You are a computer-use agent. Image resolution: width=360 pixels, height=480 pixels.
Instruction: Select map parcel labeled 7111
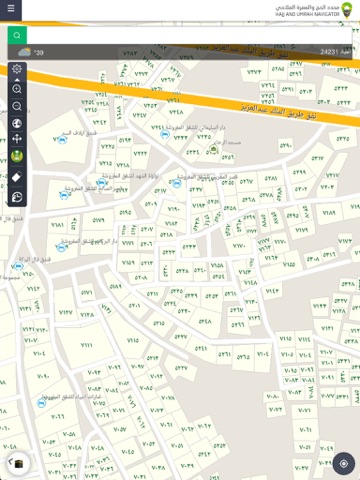click(x=87, y=345)
